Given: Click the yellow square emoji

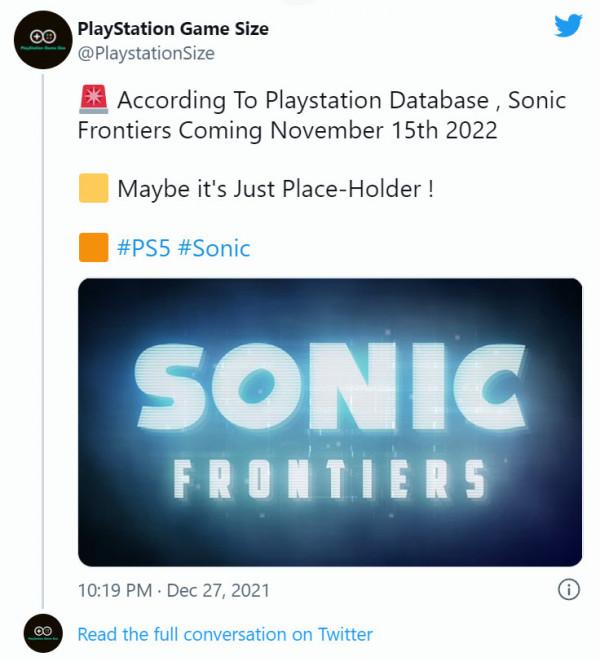Looking at the screenshot, I should 92,189.
